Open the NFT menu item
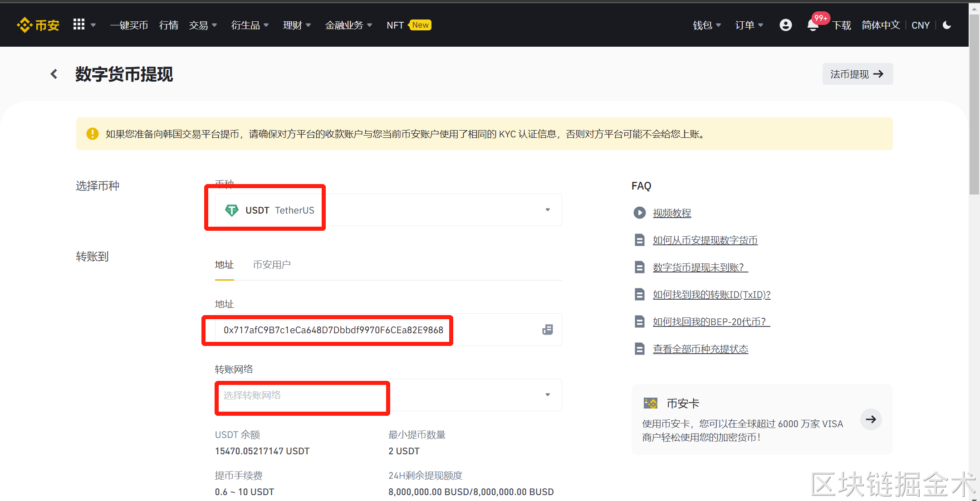980x501 pixels. [x=395, y=25]
